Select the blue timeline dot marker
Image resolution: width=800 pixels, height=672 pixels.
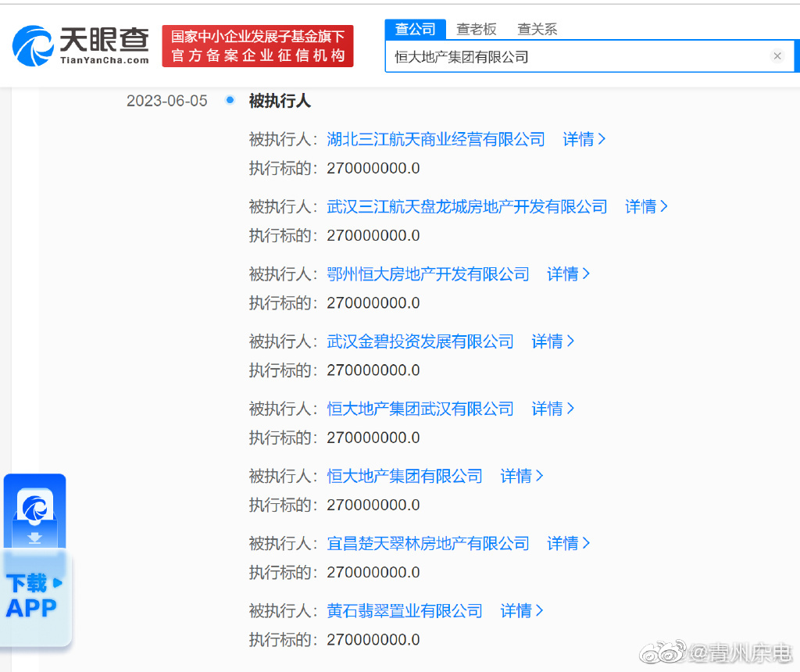point(230,100)
